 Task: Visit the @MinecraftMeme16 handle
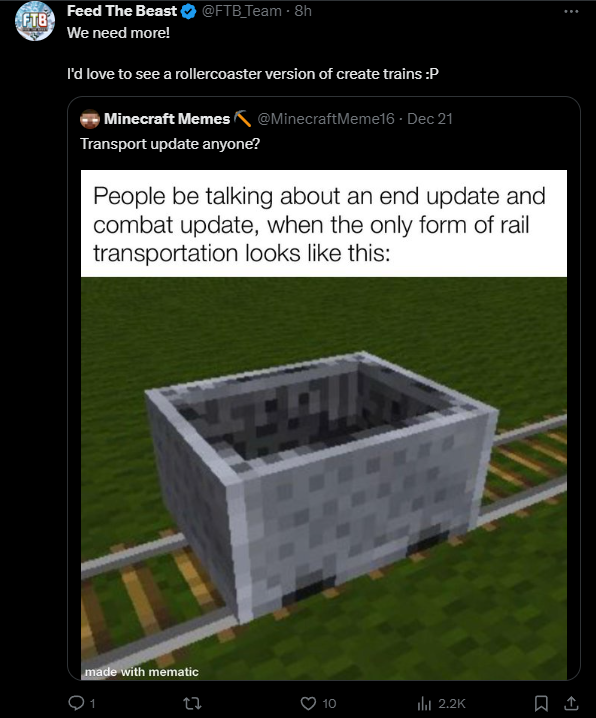point(326,119)
